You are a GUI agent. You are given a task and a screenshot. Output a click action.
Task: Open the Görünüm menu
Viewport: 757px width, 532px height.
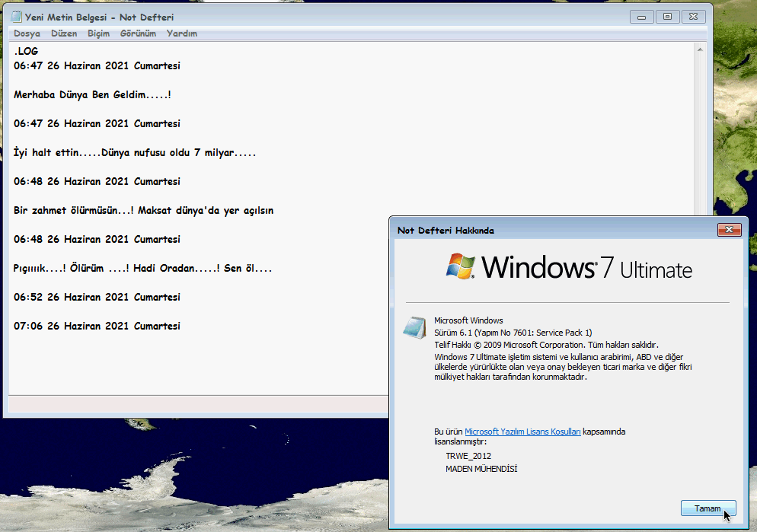(x=138, y=33)
